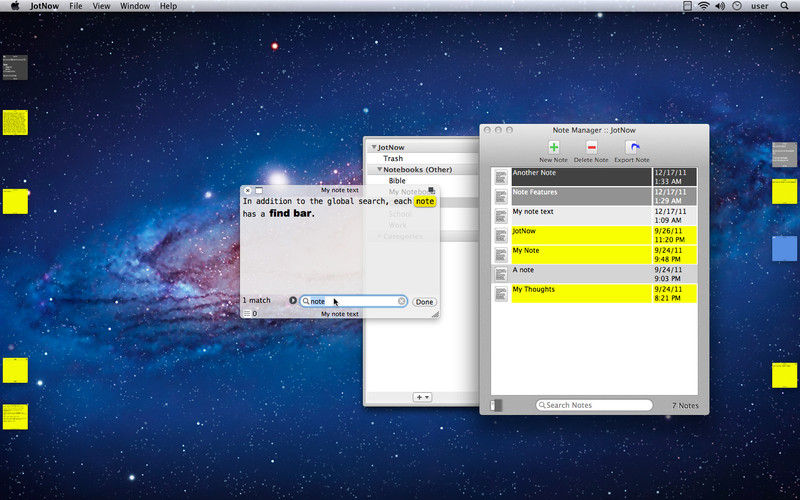Open the plus dropdown at sidebar bottom
This screenshot has width=800, height=500.
coord(422,397)
